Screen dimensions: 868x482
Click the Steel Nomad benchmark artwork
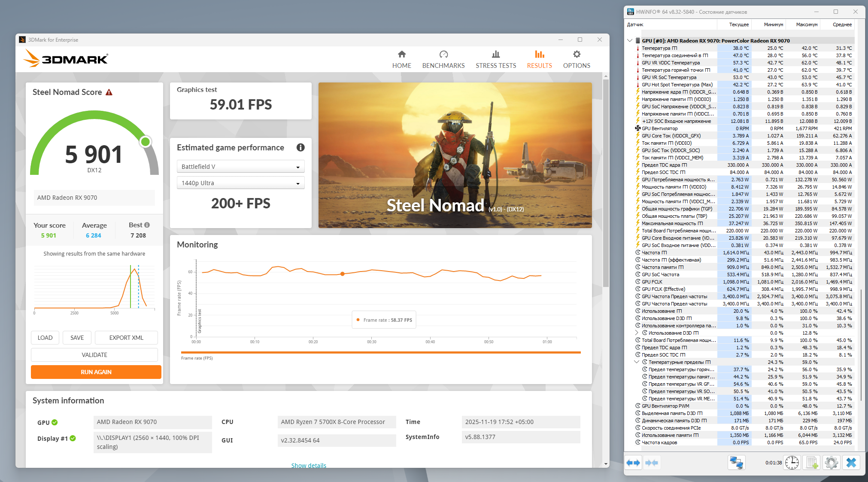point(455,155)
